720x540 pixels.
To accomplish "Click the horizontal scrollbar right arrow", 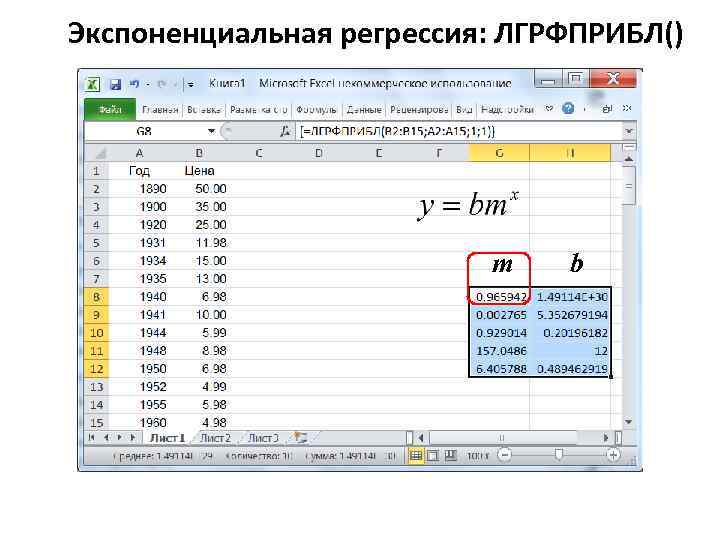I will pyautogui.click(x=606, y=438).
